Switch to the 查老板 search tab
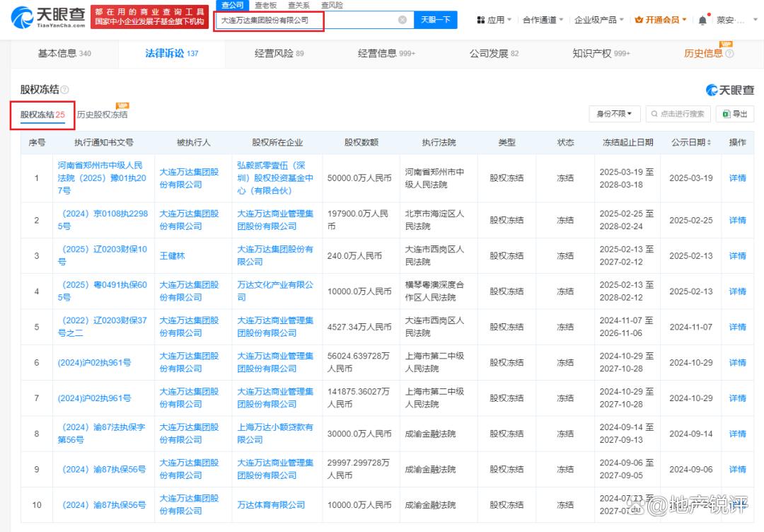This screenshot has width=764, height=532. [x=266, y=5]
